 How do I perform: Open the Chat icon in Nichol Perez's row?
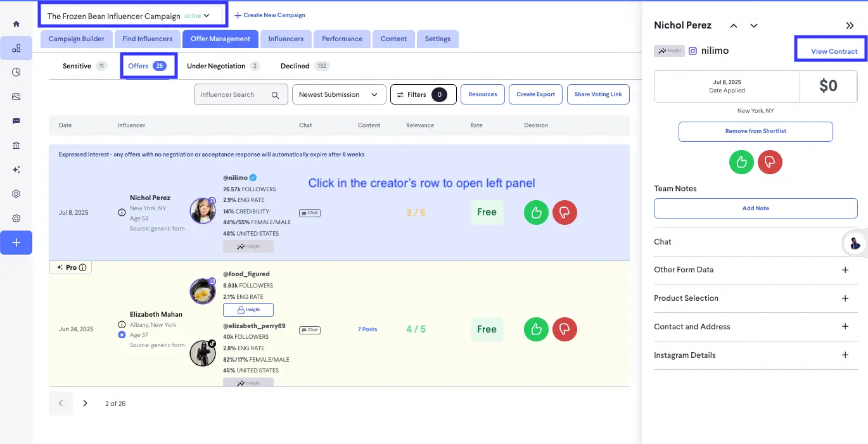[309, 212]
